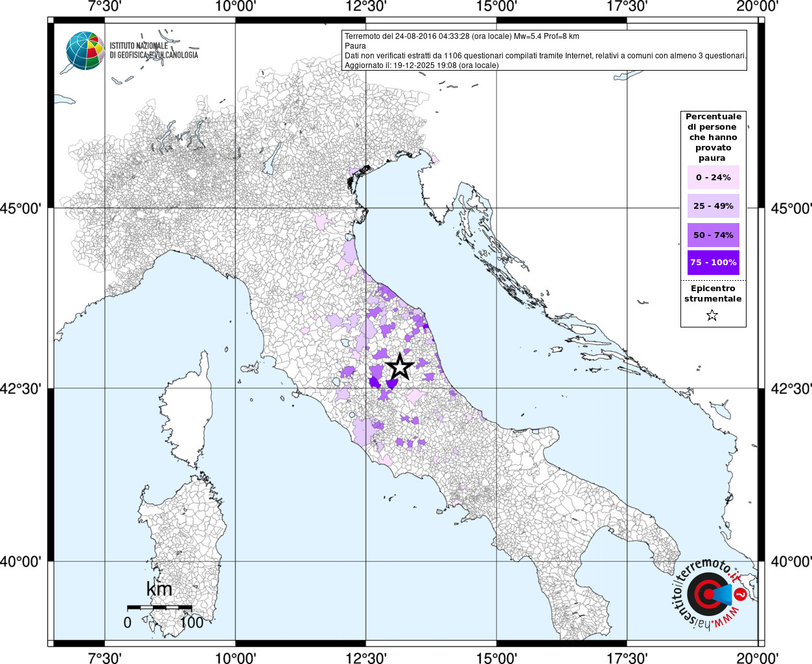
Task: Click bottom axis label 7°30'
Action: [x=106, y=658]
